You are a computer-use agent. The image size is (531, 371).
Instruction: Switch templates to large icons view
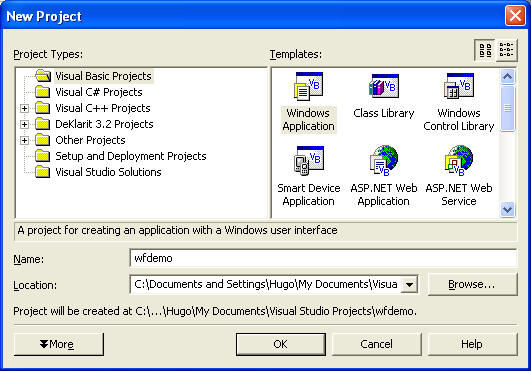485,50
